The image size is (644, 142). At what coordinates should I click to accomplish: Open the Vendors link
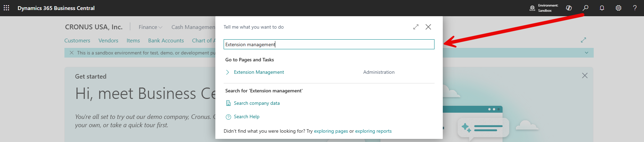108,40
